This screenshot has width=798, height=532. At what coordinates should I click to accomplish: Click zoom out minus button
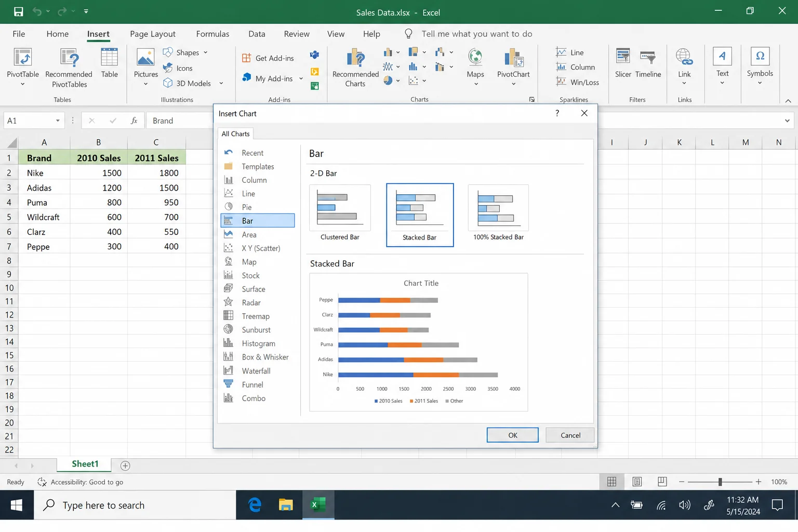point(682,482)
